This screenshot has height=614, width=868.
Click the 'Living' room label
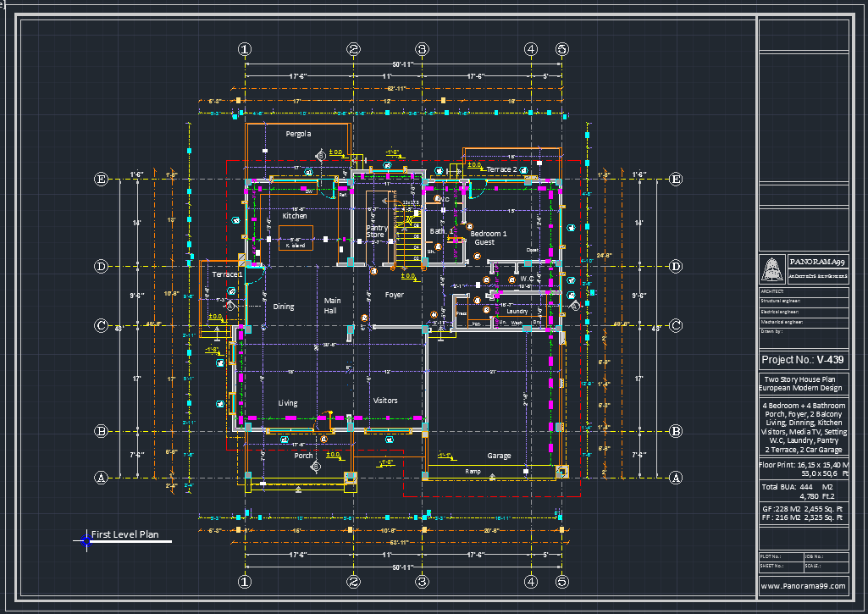(287, 403)
